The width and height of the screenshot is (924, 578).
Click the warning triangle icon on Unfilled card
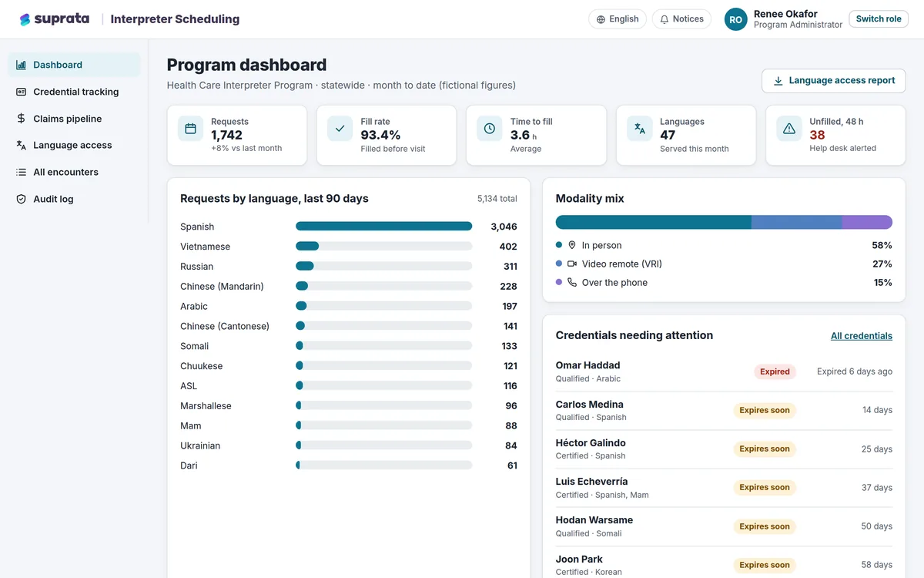click(788, 129)
